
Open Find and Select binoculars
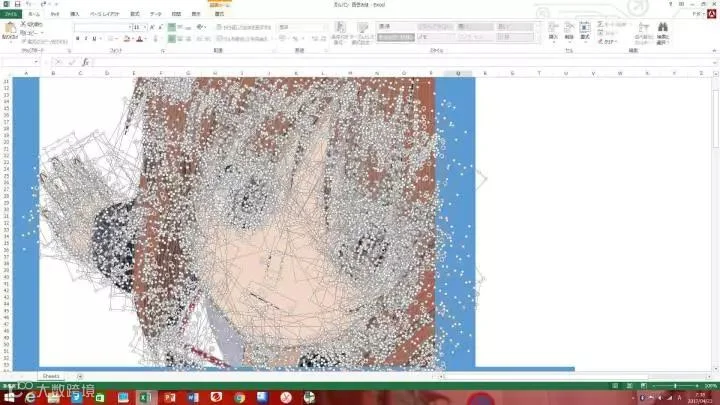click(663, 33)
